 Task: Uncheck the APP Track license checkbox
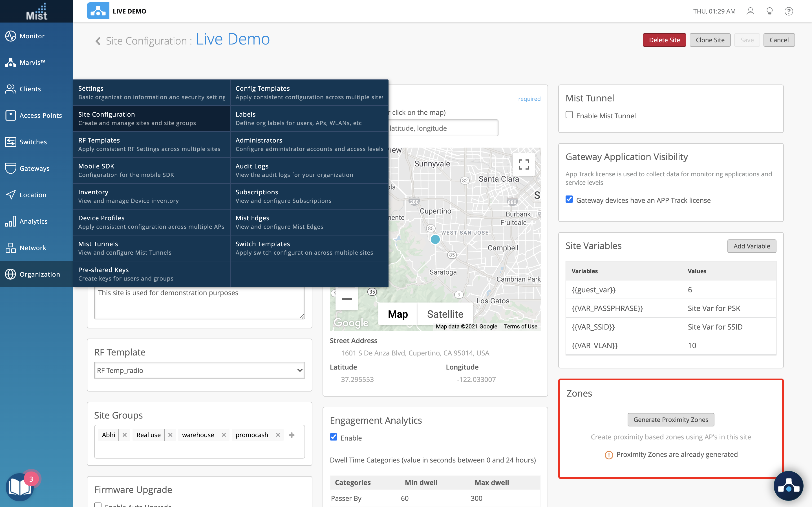tap(569, 199)
